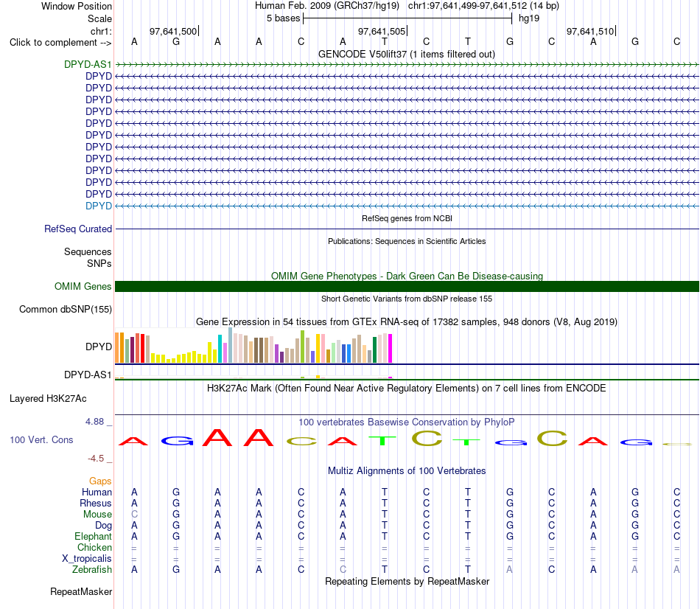Click the Layered H3K27Ac label
The image size is (700, 609).
click(x=48, y=399)
